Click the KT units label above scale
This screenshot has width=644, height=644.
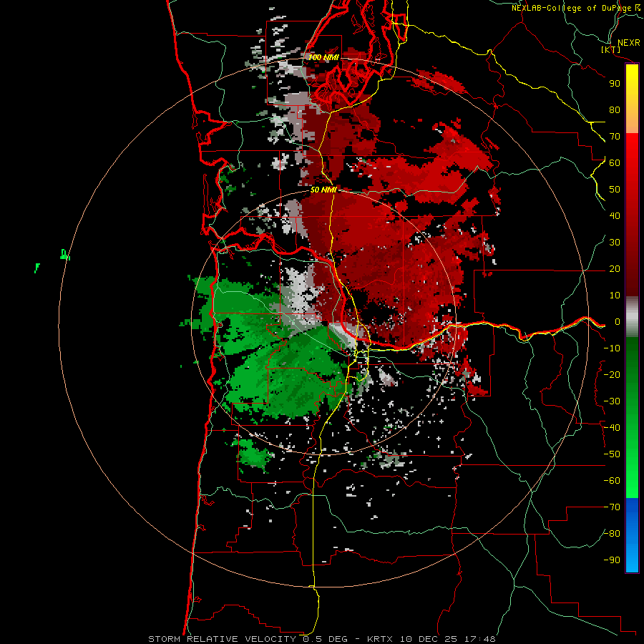coord(611,49)
